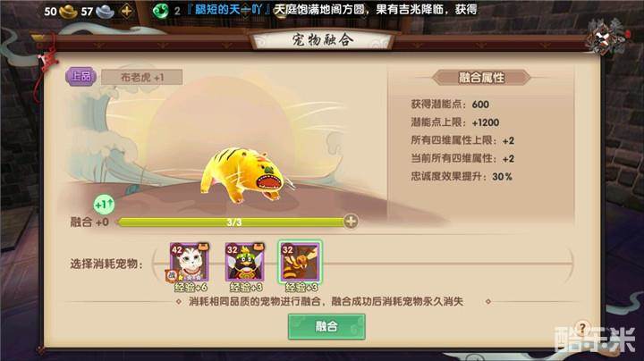644x361 pixels.
Task: Open the question mark help icon
Action: coord(582,328)
